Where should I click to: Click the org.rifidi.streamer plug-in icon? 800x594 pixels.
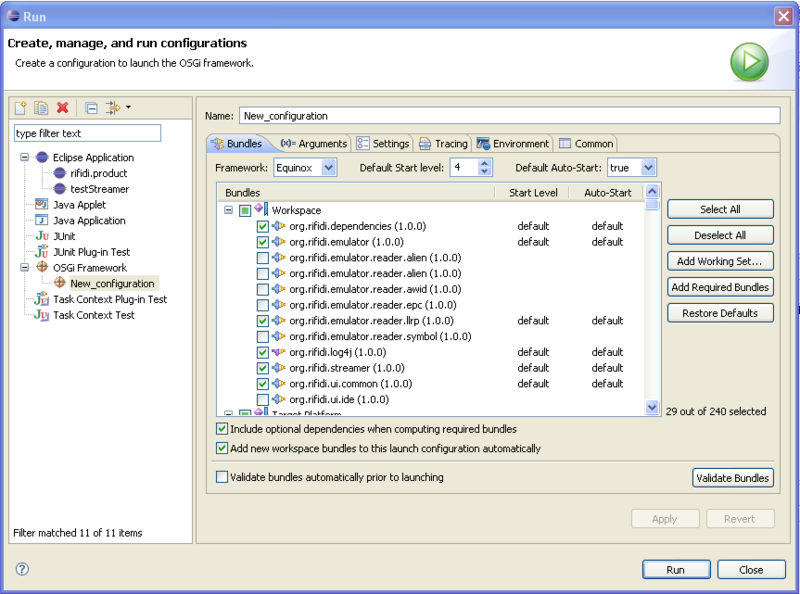279,367
